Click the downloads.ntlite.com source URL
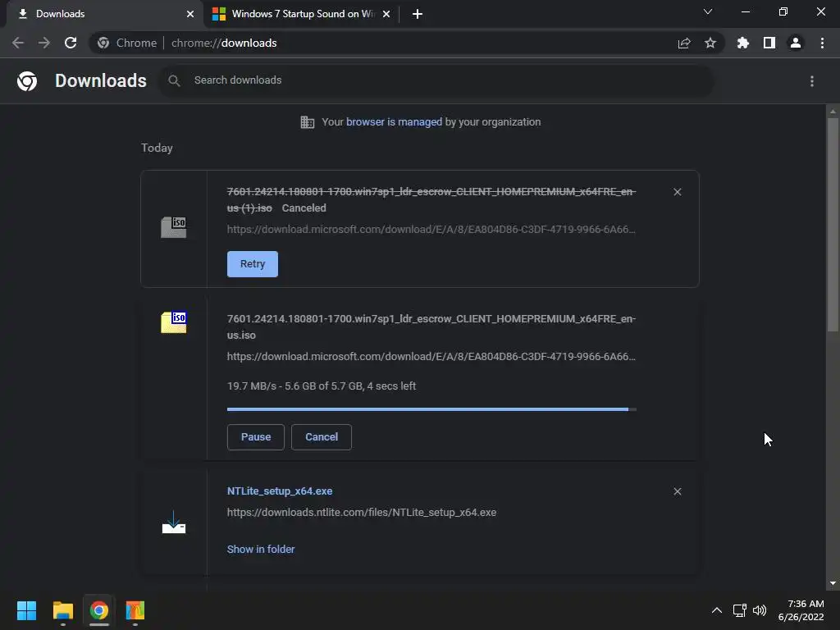Viewport: 840px width, 630px height. coord(362,513)
